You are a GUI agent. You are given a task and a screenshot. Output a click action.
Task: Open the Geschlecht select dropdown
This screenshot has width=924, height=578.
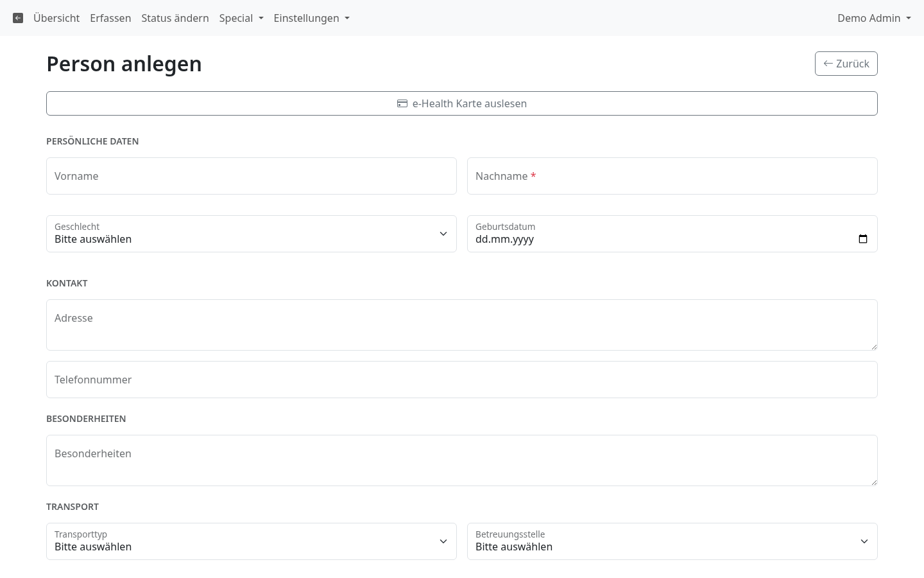click(x=252, y=234)
